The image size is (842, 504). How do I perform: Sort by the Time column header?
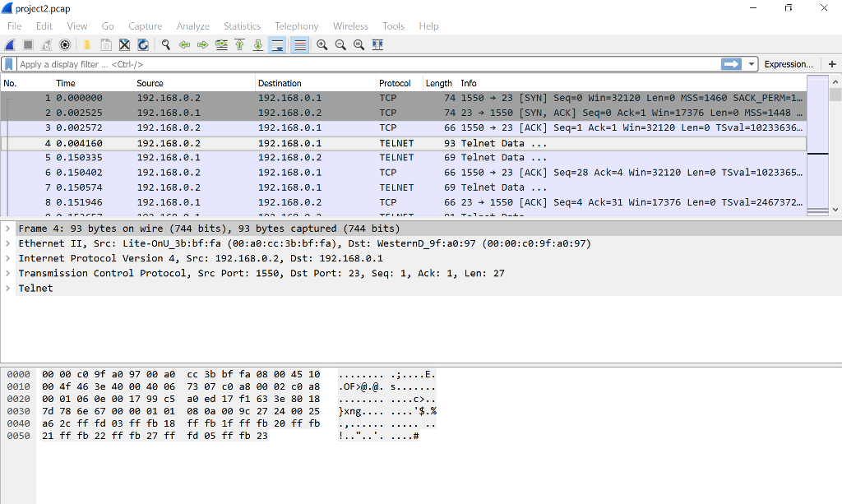coord(94,83)
